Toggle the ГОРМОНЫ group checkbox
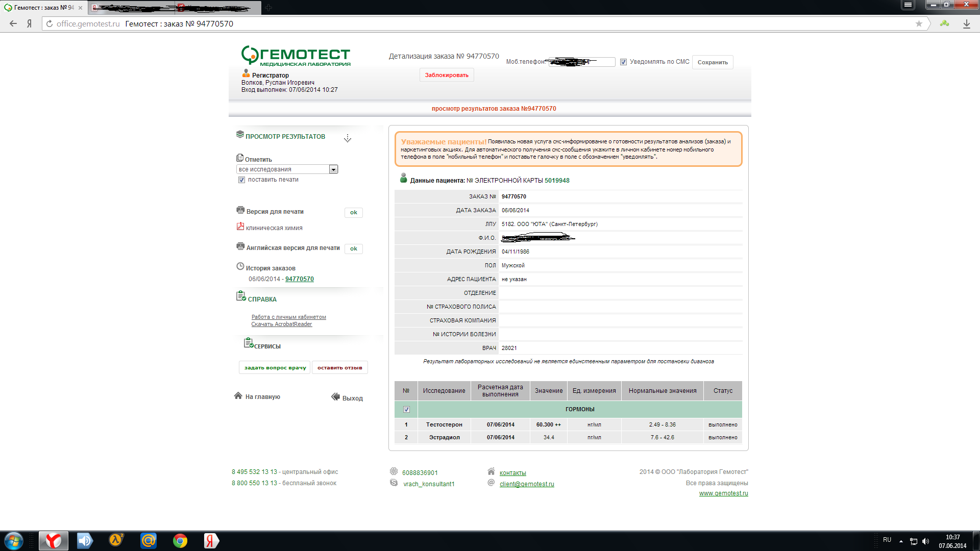980x551 pixels. 406,410
